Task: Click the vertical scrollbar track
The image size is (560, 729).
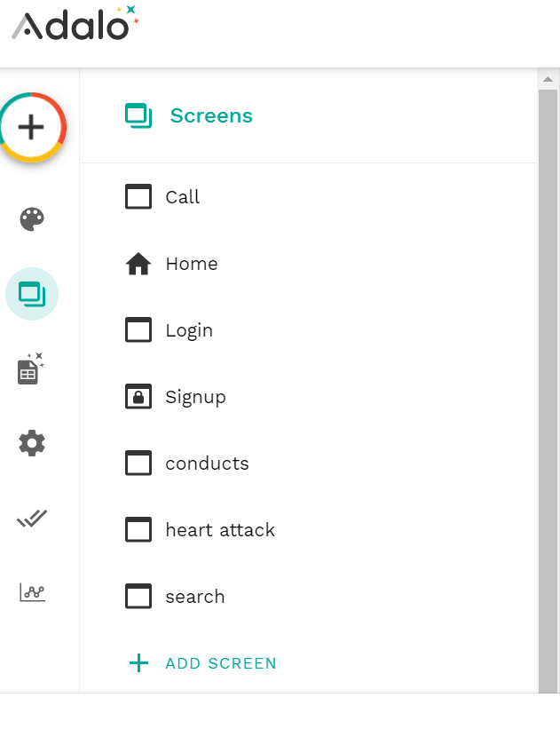Action: pyautogui.click(x=548, y=391)
